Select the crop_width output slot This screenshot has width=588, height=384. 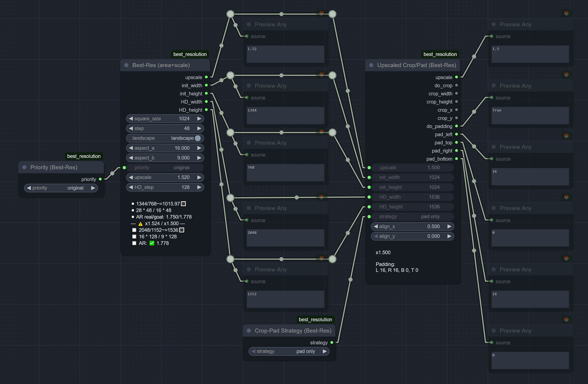pos(456,94)
